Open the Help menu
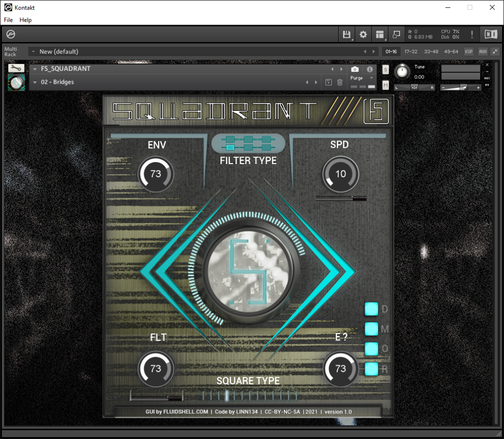 click(x=26, y=20)
